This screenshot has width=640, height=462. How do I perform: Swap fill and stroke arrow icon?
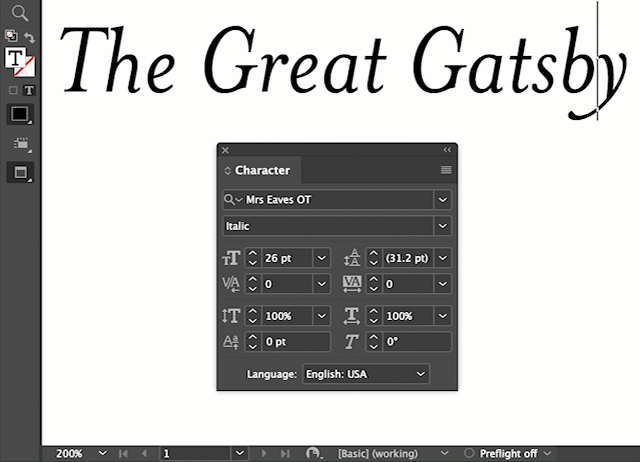31,37
